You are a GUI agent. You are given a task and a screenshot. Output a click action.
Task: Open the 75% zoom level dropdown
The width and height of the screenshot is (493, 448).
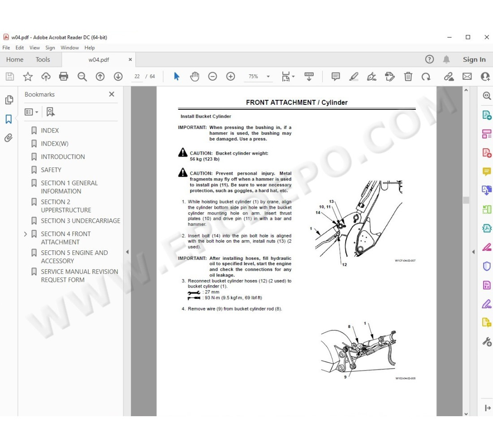click(268, 77)
